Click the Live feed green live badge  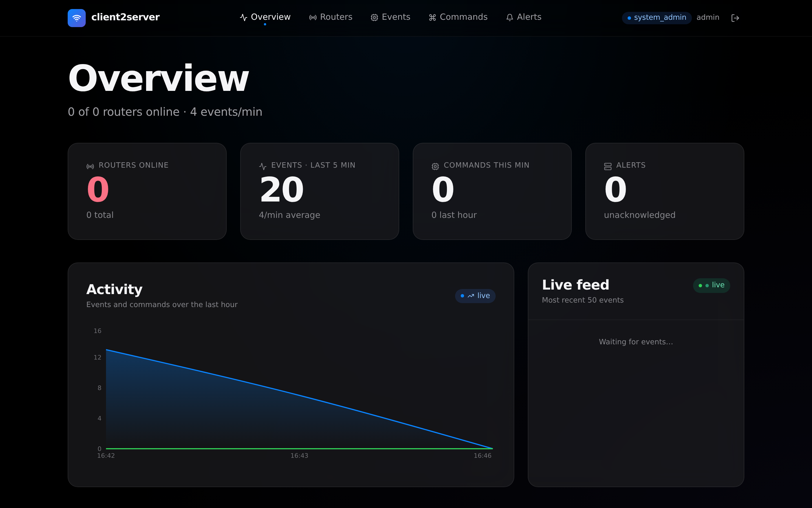pyautogui.click(x=711, y=285)
